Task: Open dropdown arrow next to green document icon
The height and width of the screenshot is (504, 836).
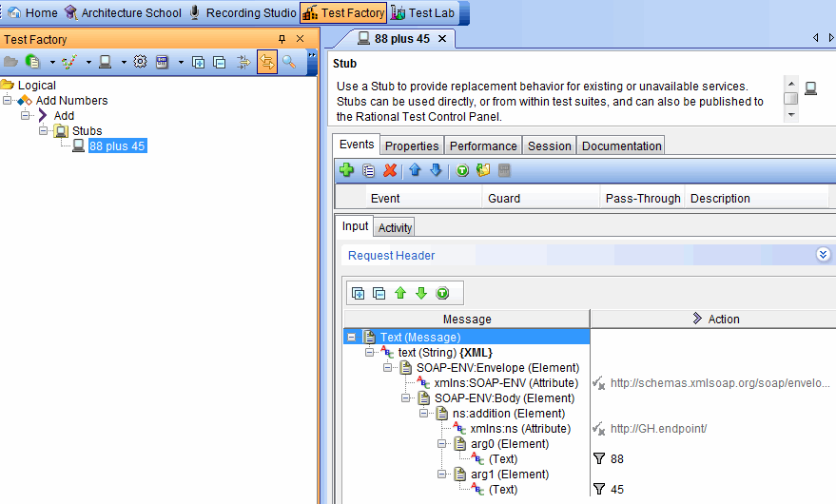Action: tap(52, 63)
